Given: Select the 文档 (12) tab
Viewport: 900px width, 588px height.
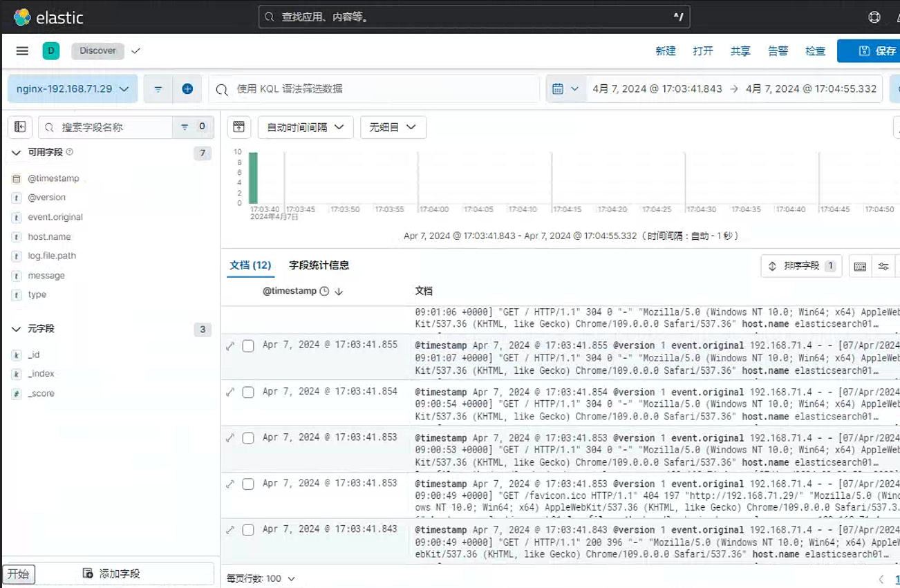Looking at the screenshot, I should [x=250, y=265].
